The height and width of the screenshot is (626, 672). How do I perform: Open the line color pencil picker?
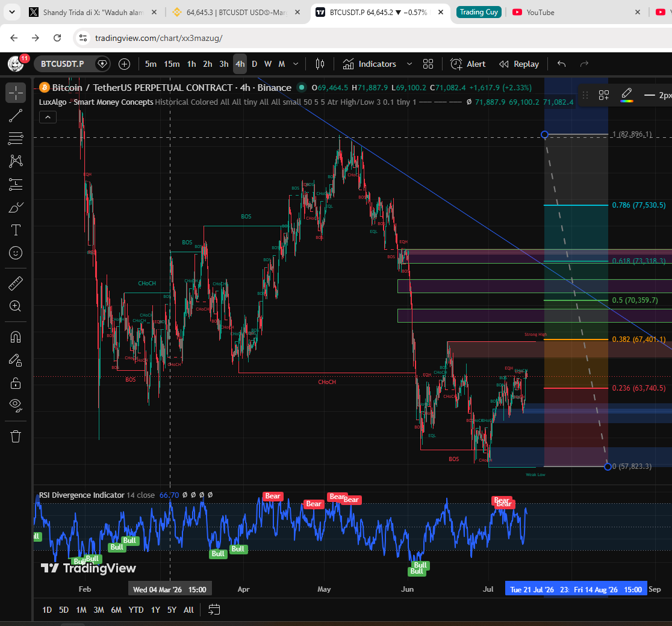tap(627, 95)
